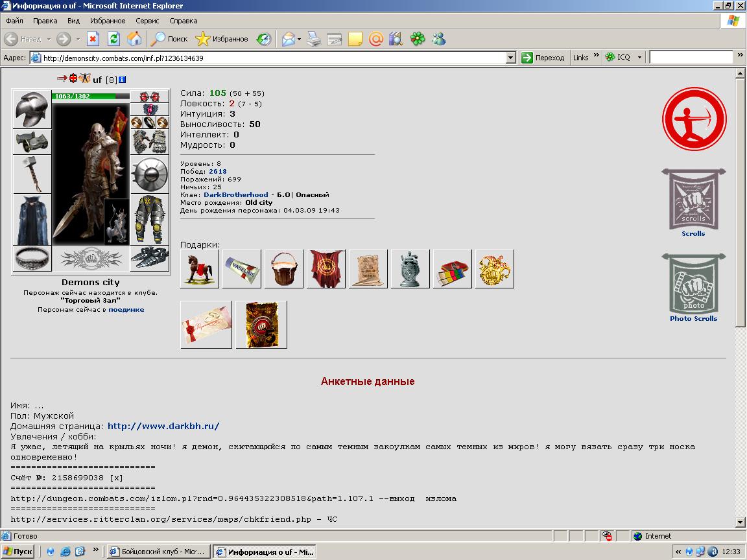Viewport: 747px width, 560px height.
Task: Click the hammer weapon slot
Action: tap(32, 174)
